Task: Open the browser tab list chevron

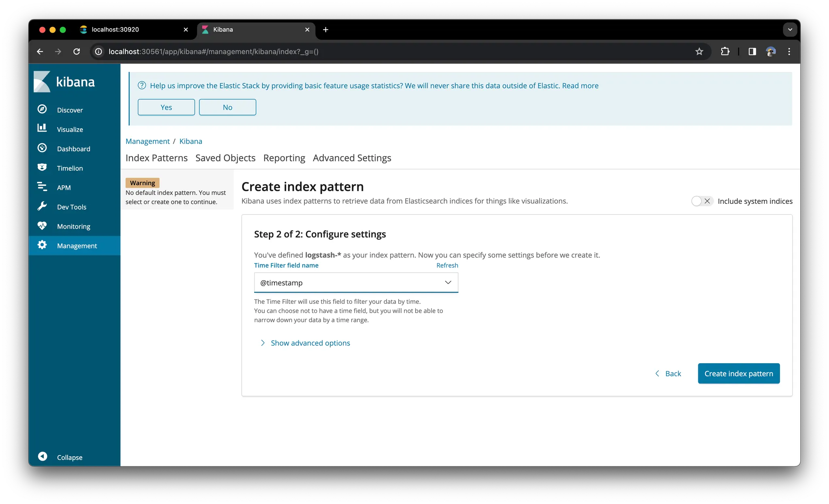Action: 790,30
